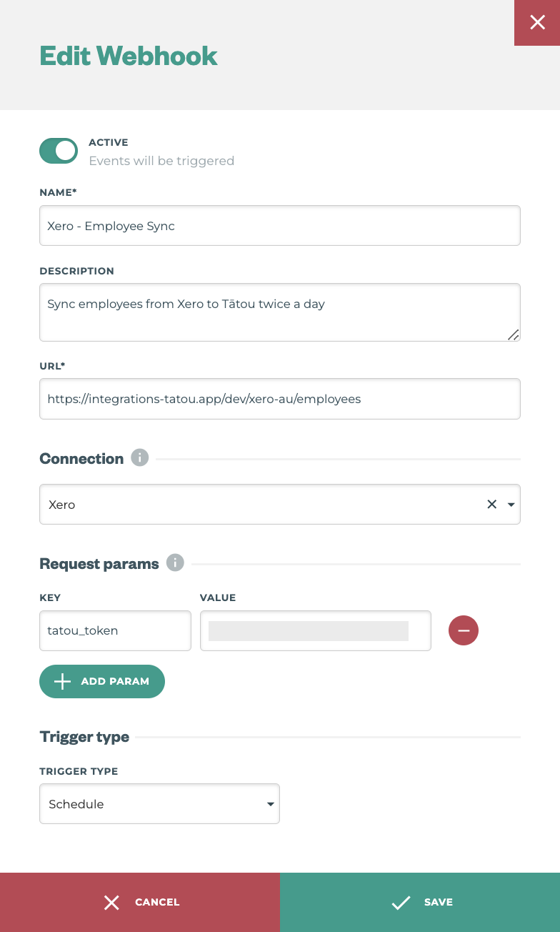Click the checkmark icon on Save
Viewport: 560px width, 932px height.
(401, 902)
